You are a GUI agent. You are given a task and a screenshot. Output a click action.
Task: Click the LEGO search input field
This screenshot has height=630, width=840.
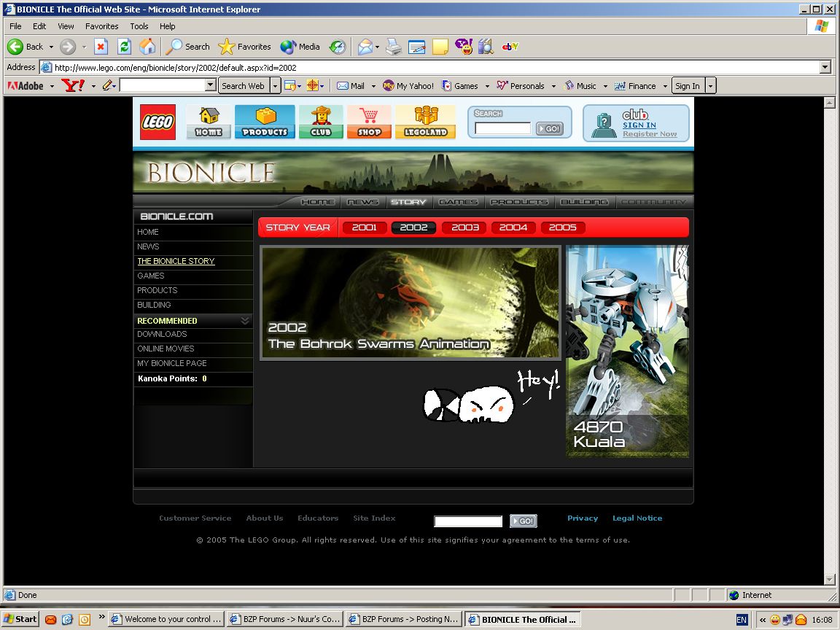point(502,128)
